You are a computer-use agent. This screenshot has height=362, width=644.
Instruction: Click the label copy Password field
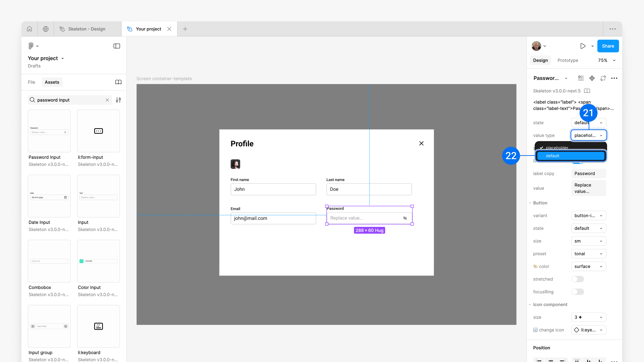click(x=588, y=173)
